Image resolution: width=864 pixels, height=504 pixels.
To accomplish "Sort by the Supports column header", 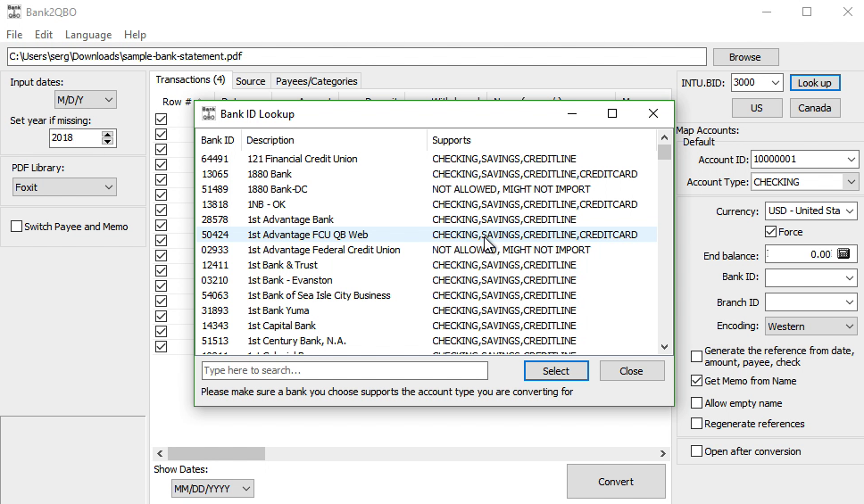I will [542, 140].
